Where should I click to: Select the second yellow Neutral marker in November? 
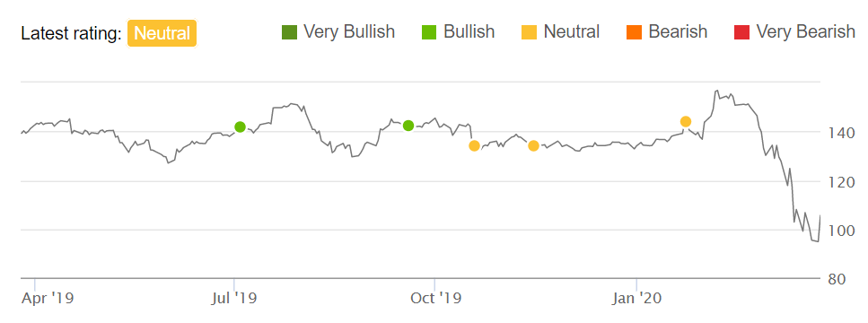click(x=534, y=146)
